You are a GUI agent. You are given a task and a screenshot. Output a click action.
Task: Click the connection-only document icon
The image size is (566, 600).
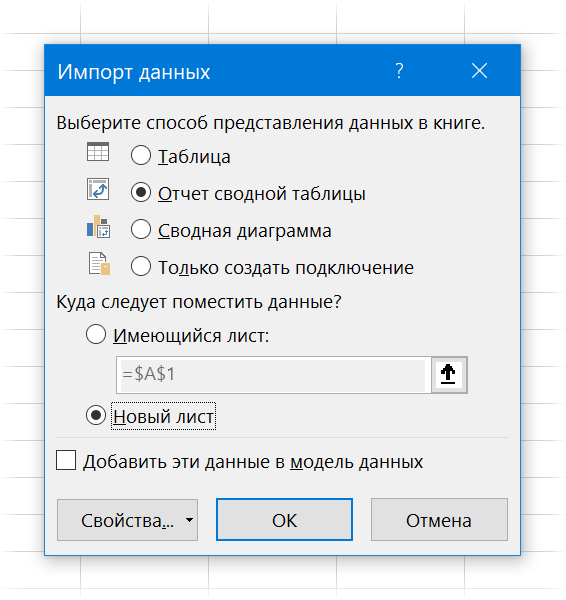(99, 263)
